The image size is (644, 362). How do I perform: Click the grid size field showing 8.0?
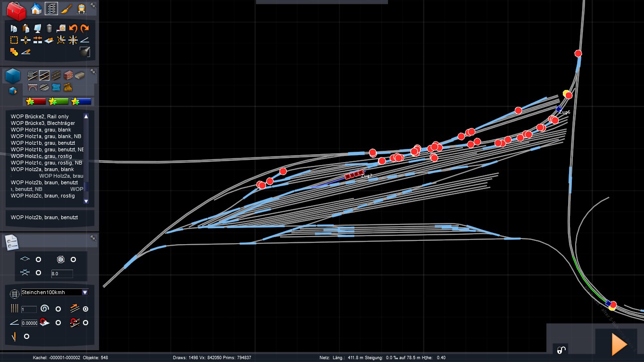tap(62, 273)
